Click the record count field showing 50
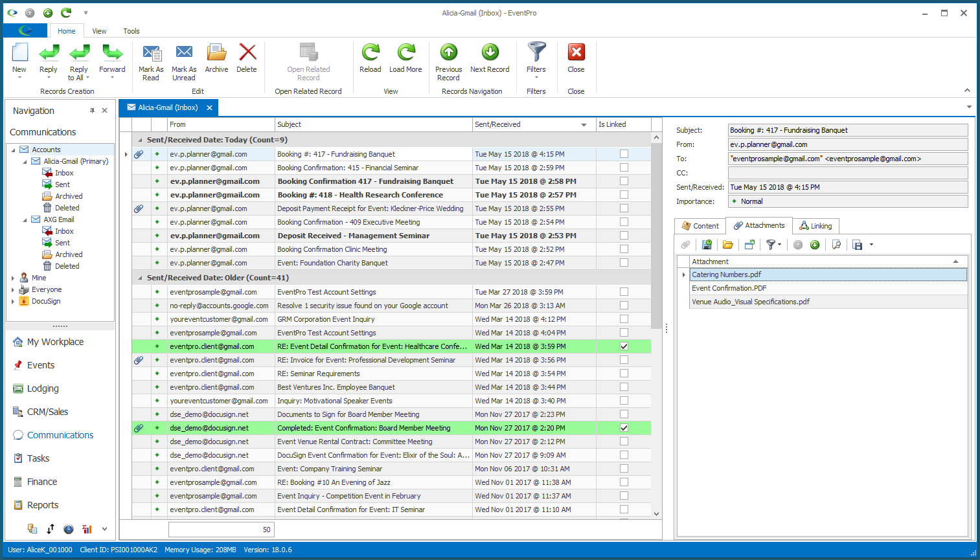Screen dimensions: 980x560 point(222,530)
